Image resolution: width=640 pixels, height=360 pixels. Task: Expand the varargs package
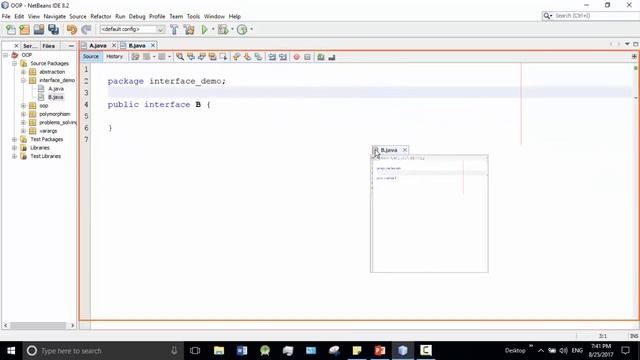23,131
